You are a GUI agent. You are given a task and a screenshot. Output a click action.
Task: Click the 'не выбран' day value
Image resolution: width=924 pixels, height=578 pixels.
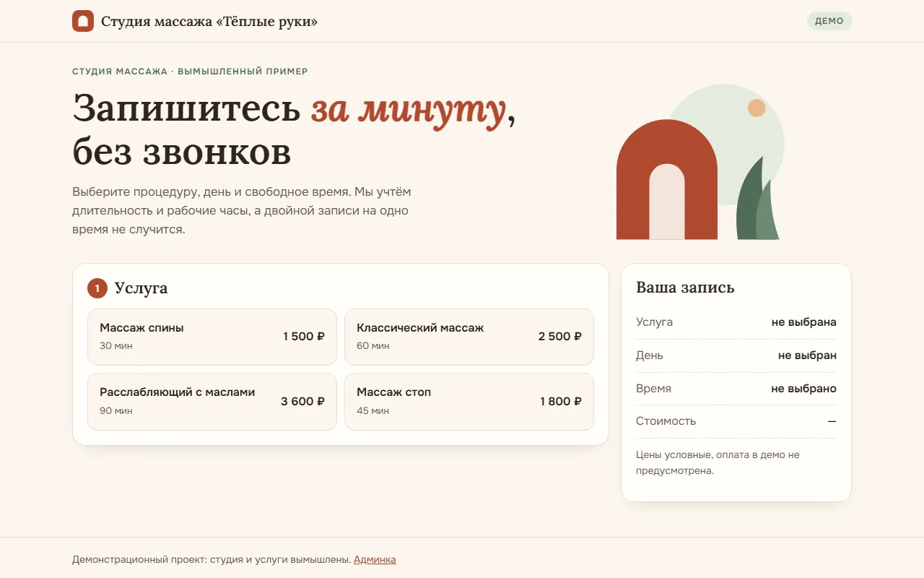(x=807, y=355)
